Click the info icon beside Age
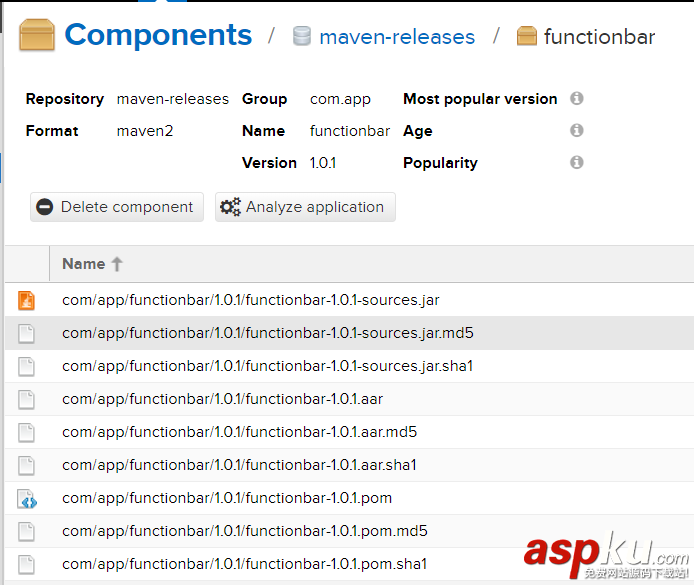694x585 pixels. 576,131
